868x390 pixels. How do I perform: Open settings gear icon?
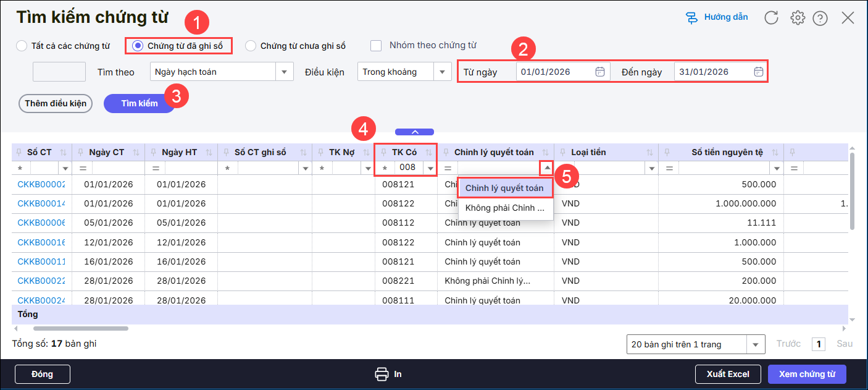pos(798,18)
